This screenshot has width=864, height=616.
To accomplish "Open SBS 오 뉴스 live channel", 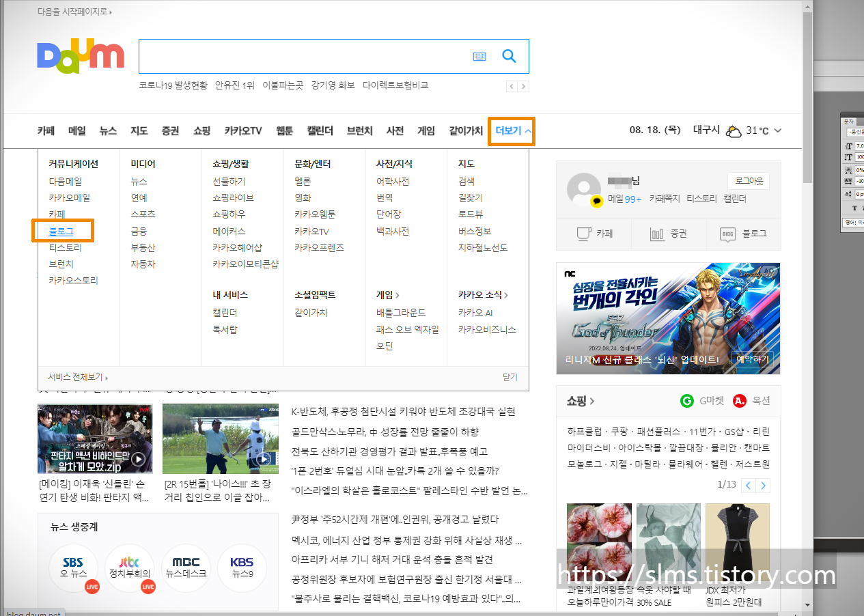I will 74,568.
